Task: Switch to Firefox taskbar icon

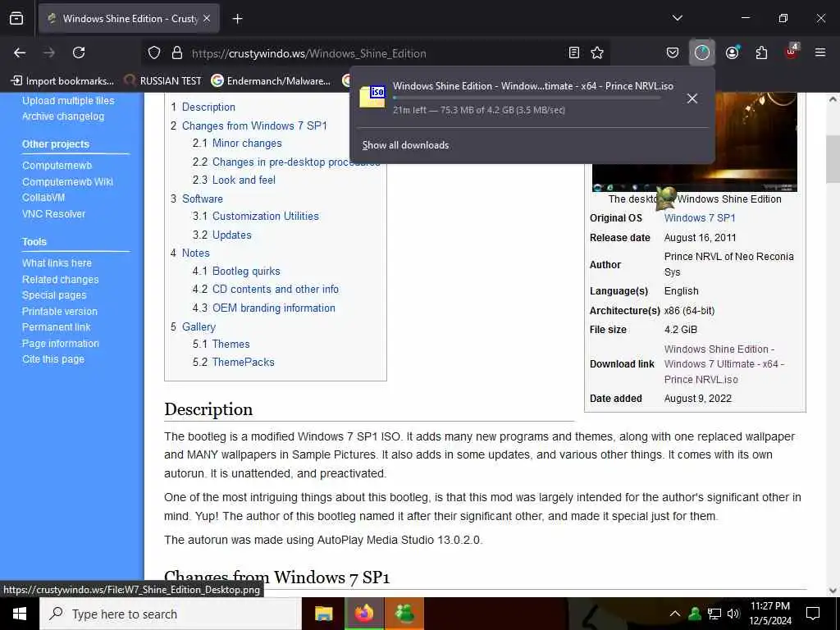Action: click(x=363, y=614)
